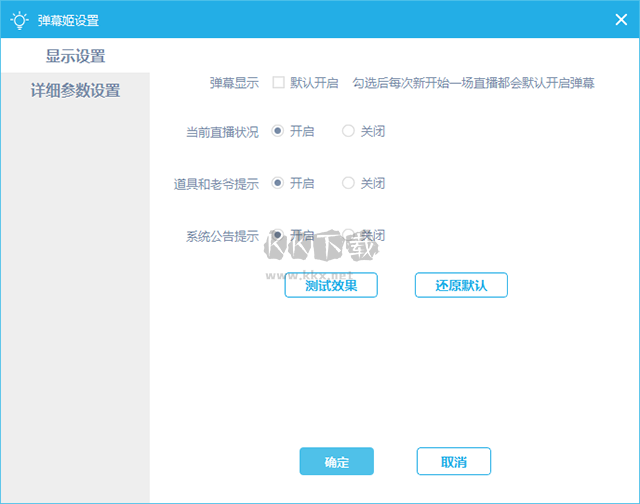Select 开启 for 道具和老爷提示
This screenshot has height=504, width=640.
tap(278, 183)
